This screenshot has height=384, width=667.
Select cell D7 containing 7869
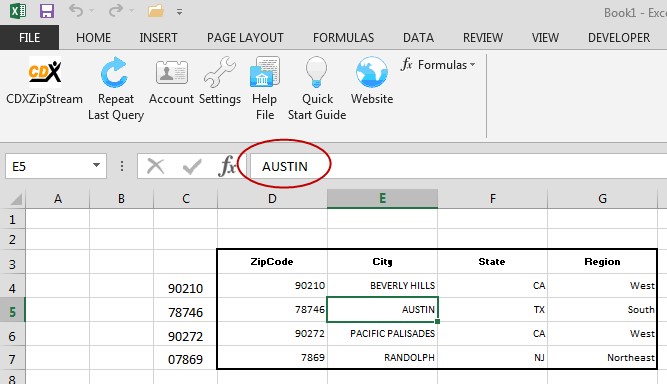pyautogui.click(x=272, y=357)
